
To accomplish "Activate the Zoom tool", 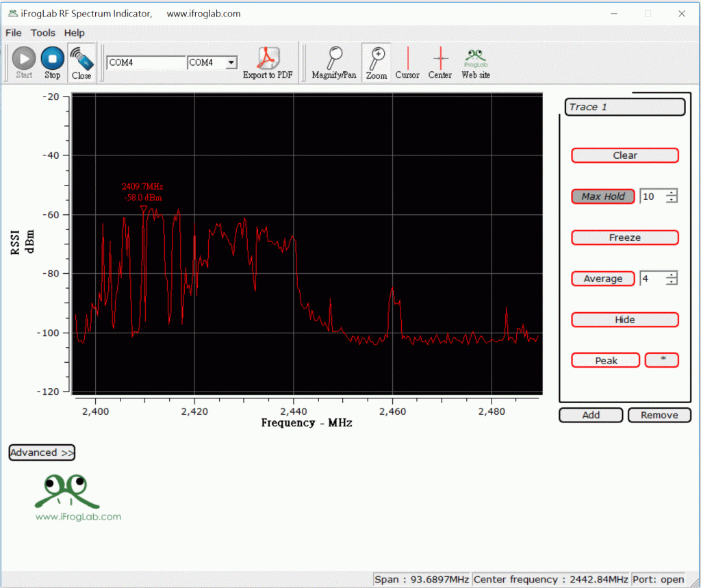I will coord(377,62).
